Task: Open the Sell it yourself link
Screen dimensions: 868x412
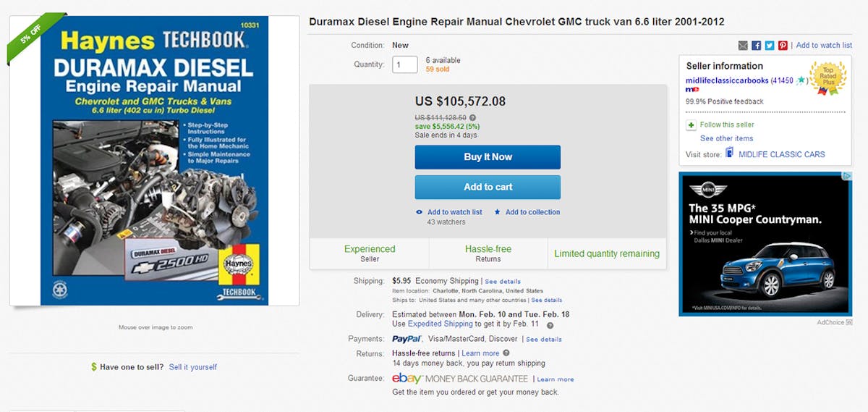Action: [192, 367]
